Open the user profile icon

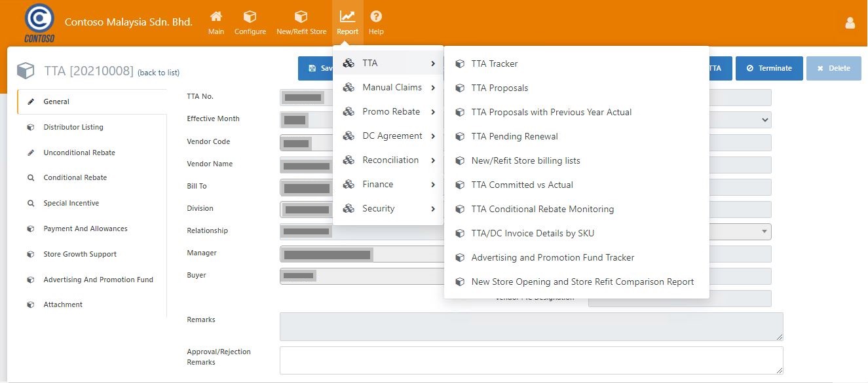tap(850, 24)
